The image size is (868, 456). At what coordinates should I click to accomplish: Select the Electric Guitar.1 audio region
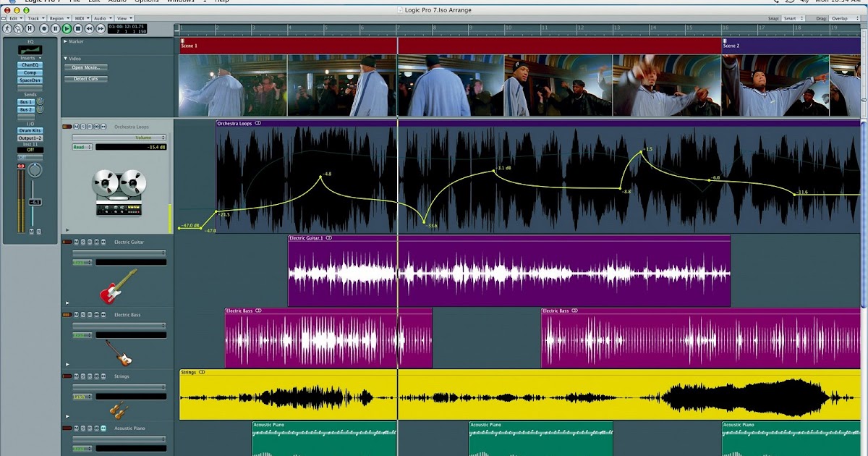pos(509,271)
